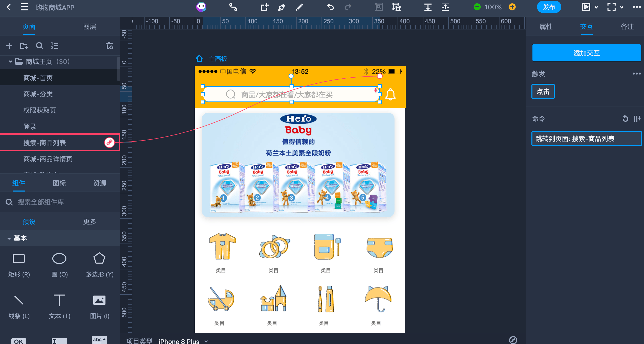Select the connection line tool icon
The image size is (644, 344).
[233, 7]
